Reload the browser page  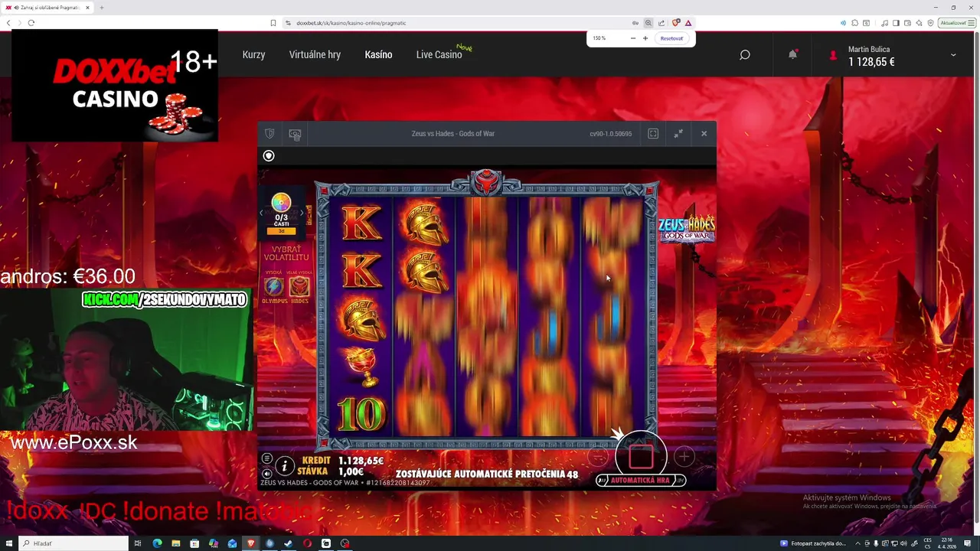tap(31, 23)
